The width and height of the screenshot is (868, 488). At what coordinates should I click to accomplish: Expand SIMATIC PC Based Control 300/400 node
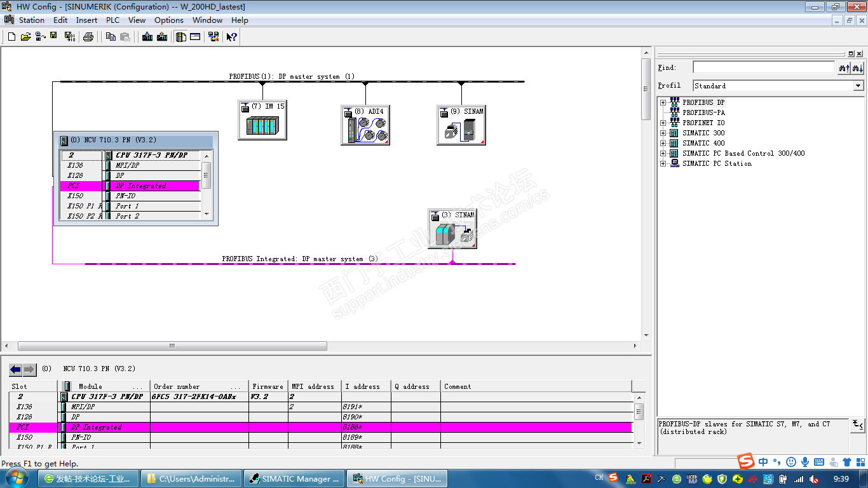coord(663,153)
